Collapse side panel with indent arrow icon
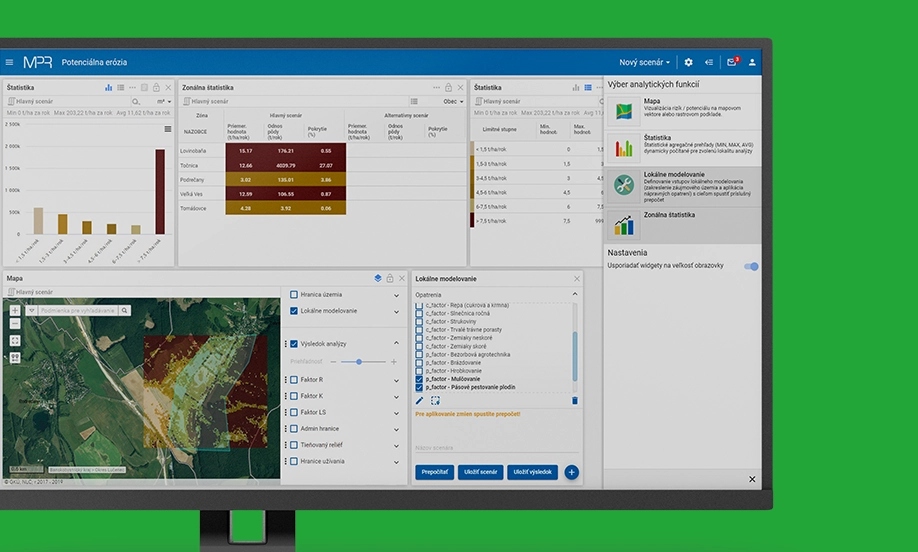This screenshot has height=552, width=918. click(x=709, y=62)
